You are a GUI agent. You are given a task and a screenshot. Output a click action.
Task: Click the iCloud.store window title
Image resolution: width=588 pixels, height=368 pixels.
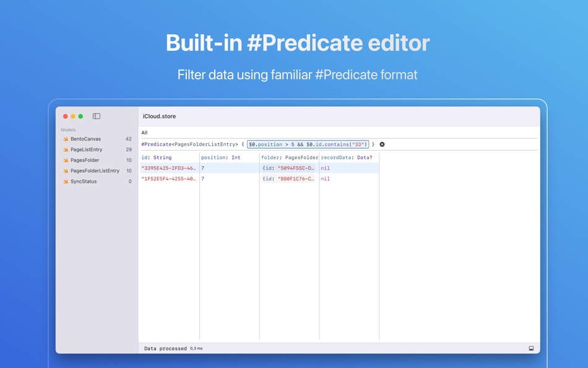pos(159,116)
